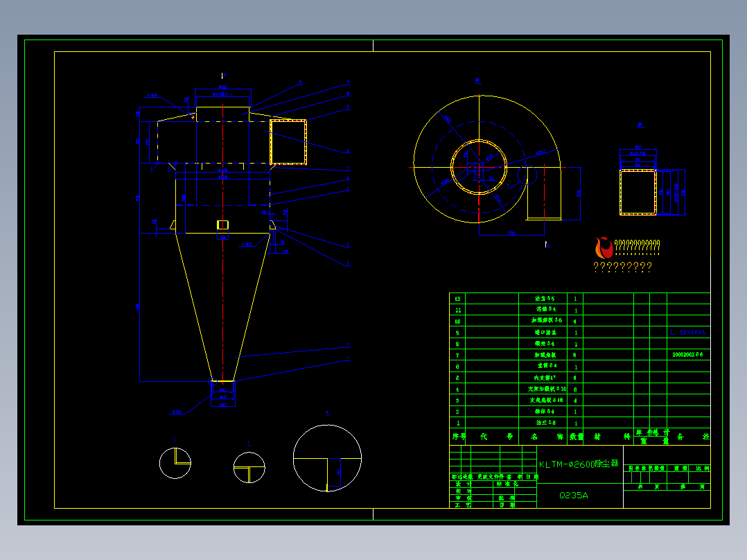
Task: Select the cyclone cone in elevation view
Action: tap(222, 307)
